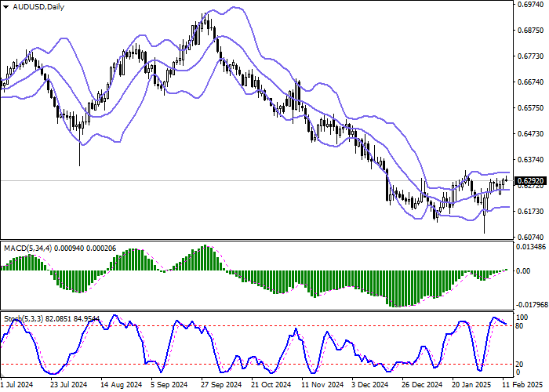Click the Stochastic 100 scale label
Image resolution: width=549 pixels, height=392 pixels.
pyautogui.click(x=521, y=317)
